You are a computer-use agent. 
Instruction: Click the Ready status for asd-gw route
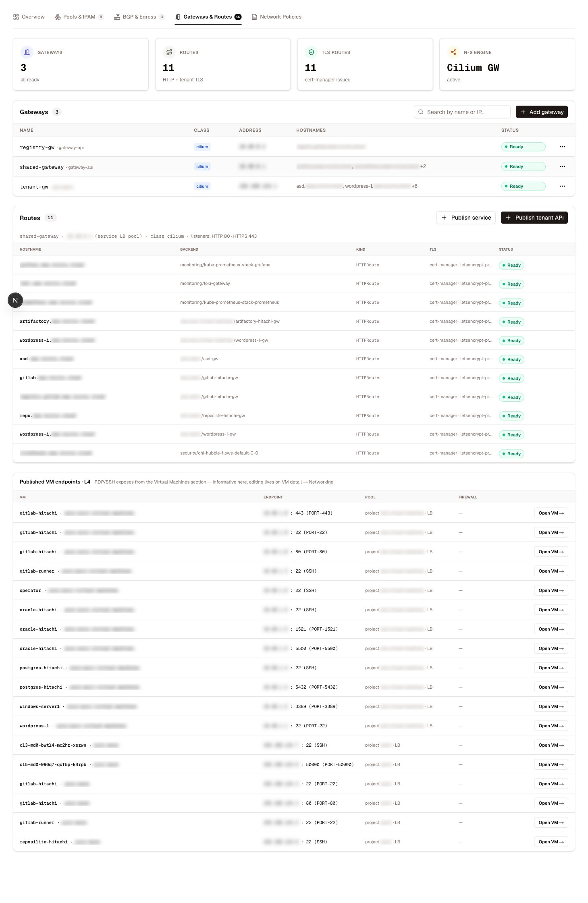pyautogui.click(x=511, y=359)
